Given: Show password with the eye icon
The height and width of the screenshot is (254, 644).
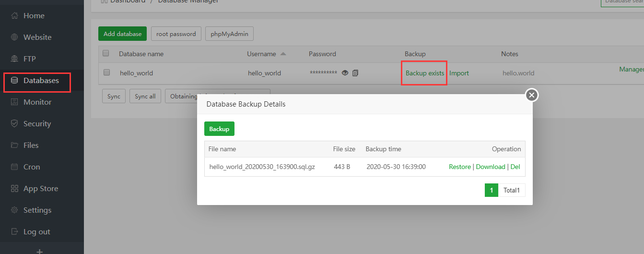Looking at the screenshot, I should [345, 73].
